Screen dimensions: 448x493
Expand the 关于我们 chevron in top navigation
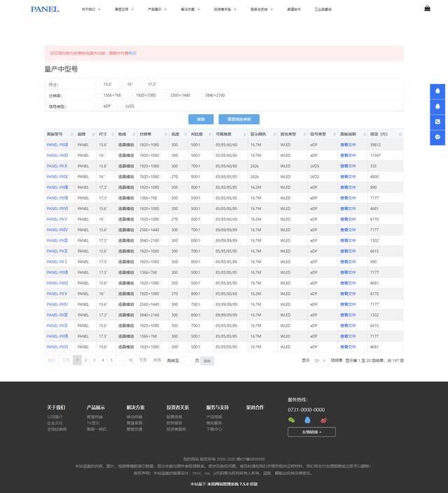click(99, 9)
